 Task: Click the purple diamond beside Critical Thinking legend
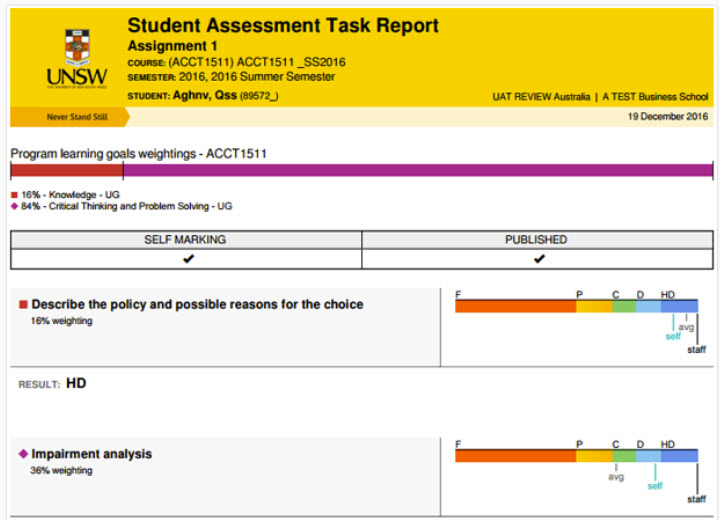14,206
